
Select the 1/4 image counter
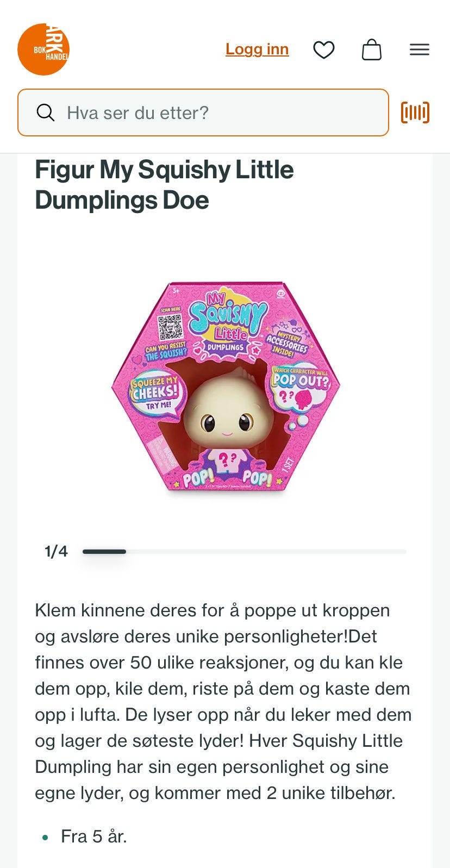(x=56, y=552)
